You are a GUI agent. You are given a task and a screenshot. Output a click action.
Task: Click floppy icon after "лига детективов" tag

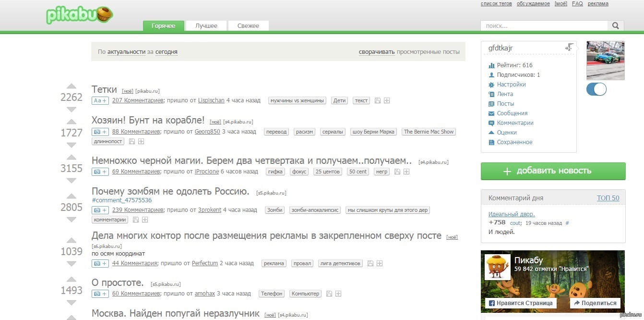(370, 263)
